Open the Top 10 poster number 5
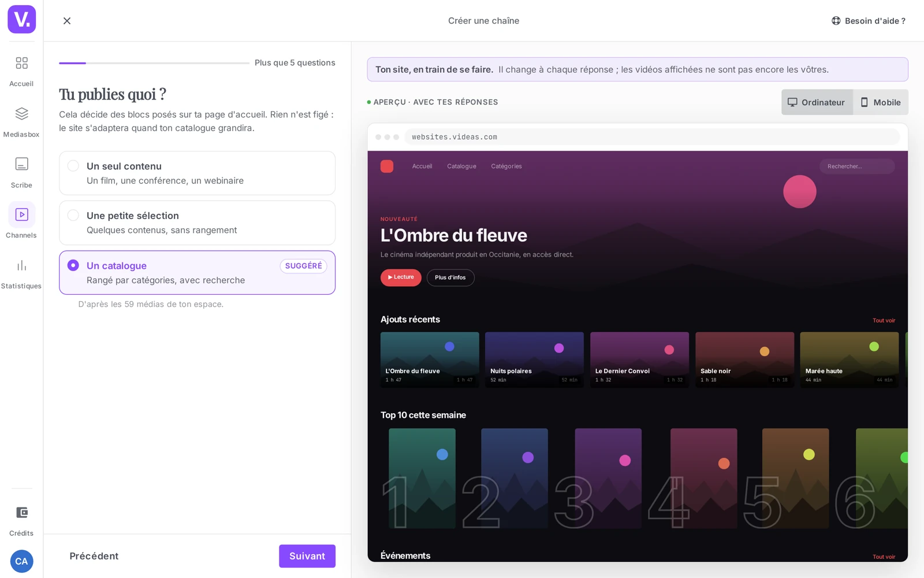 point(795,479)
